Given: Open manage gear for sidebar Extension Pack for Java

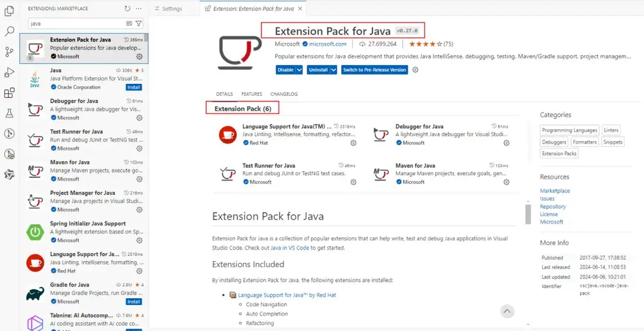Looking at the screenshot, I should pyautogui.click(x=139, y=56).
